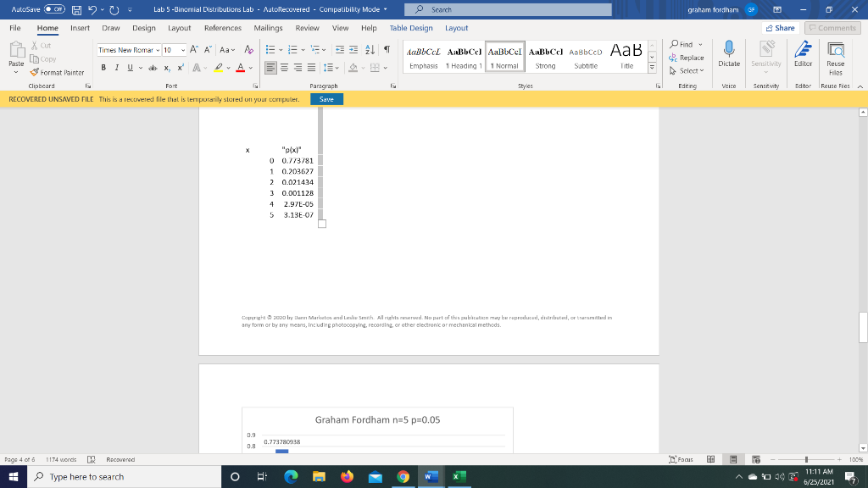Click the Sort button in Paragraph group
Screen dimensions: 868x488
370,50
